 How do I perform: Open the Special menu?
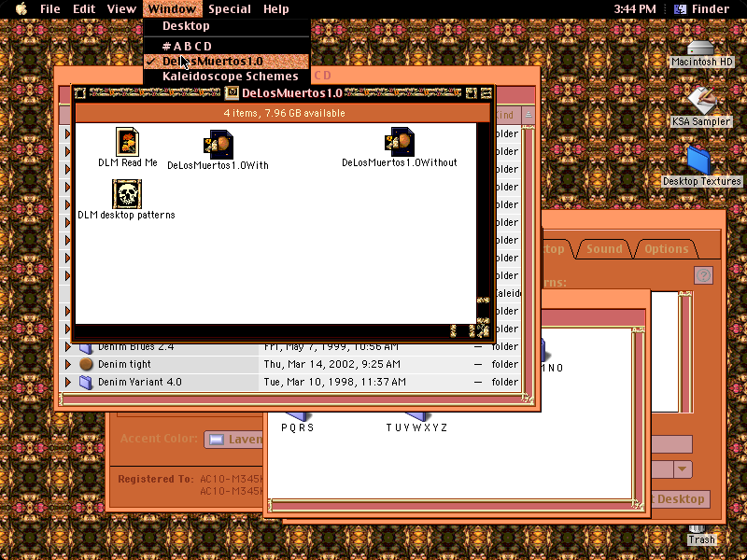pos(230,9)
